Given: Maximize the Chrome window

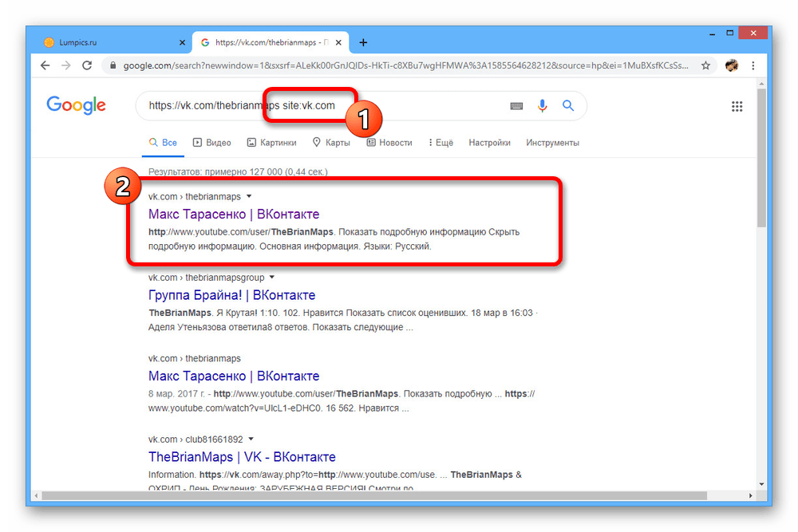Looking at the screenshot, I should click(x=730, y=33).
